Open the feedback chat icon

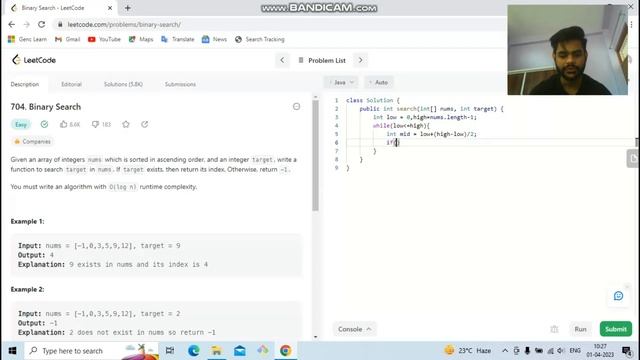tap(618, 296)
